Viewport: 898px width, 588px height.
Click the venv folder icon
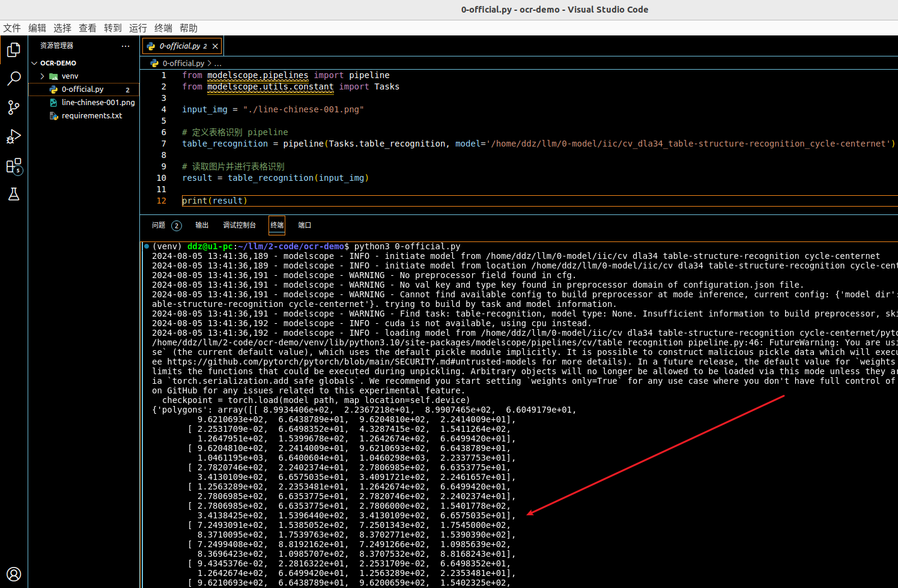[x=53, y=76]
